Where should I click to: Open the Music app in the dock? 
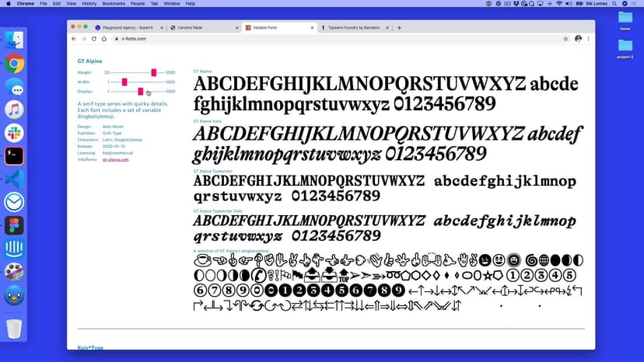click(14, 110)
